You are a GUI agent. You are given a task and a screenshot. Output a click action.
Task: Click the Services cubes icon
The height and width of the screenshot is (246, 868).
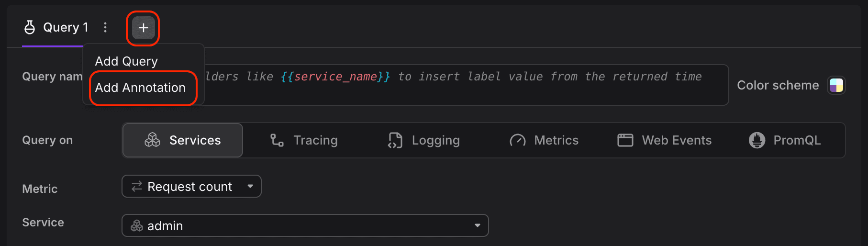(152, 140)
